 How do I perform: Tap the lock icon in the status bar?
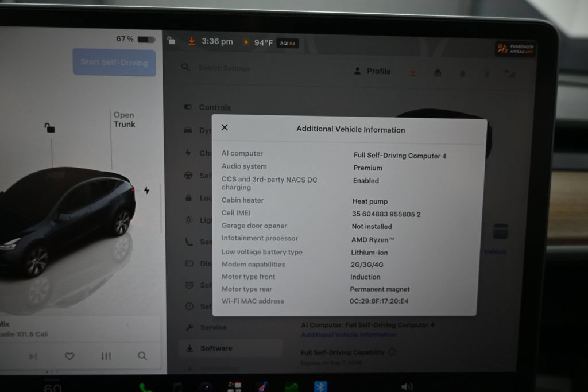pyautogui.click(x=171, y=41)
